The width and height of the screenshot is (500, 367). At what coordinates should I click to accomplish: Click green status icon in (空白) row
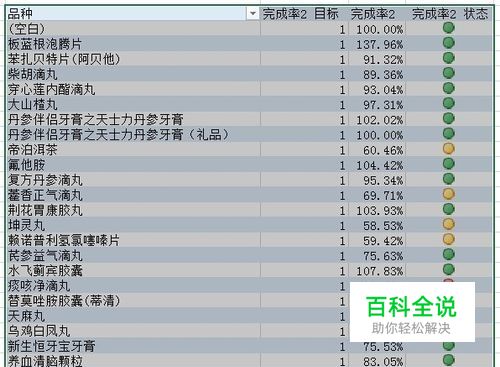pyautogui.click(x=449, y=28)
